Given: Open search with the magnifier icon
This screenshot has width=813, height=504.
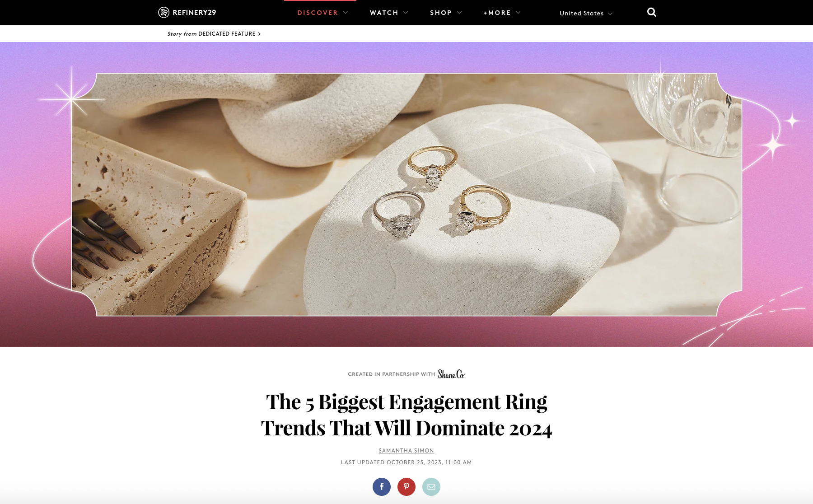Looking at the screenshot, I should 652,12.
